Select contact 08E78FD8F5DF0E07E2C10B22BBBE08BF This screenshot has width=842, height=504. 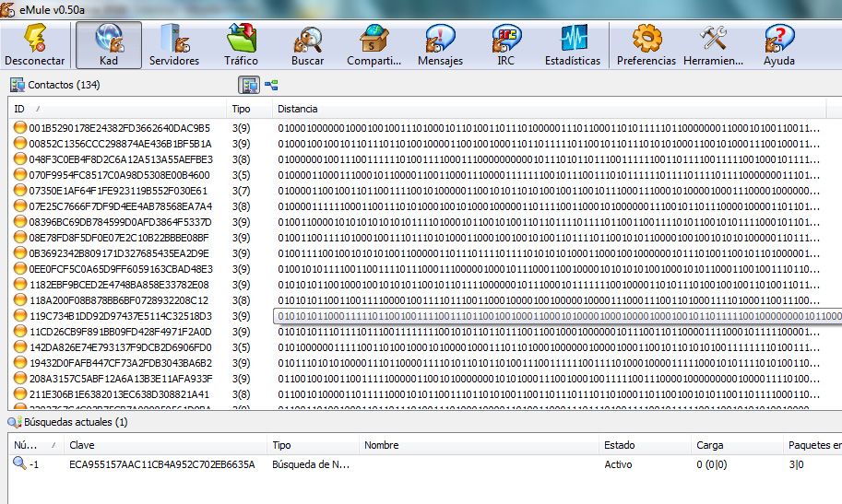point(119,238)
